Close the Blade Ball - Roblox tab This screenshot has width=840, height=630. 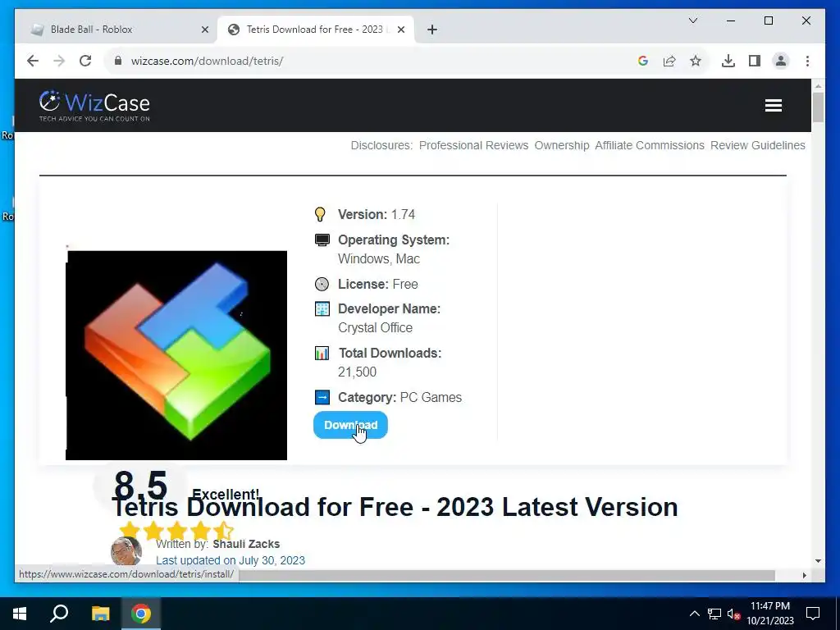click(x=204, y=30)
